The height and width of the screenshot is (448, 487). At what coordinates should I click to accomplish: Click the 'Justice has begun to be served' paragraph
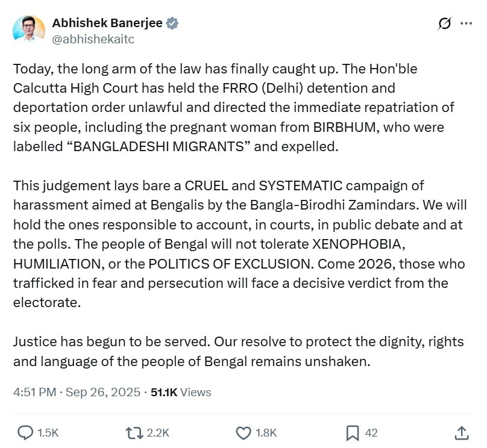[239, 351]
